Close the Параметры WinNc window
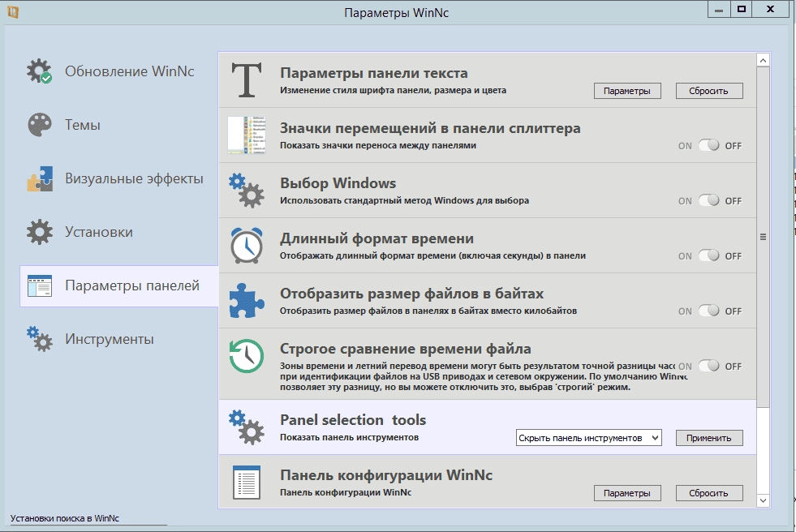Viewport: 796px width, 532px height. [x=770, y=10]
